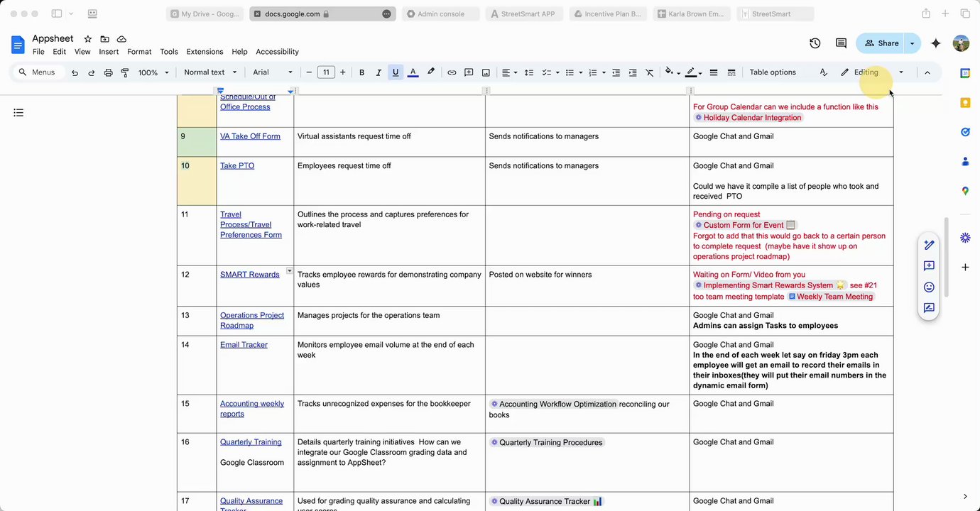Clear formatting from the selection
The image size is (980, 511).
(650, 72)
